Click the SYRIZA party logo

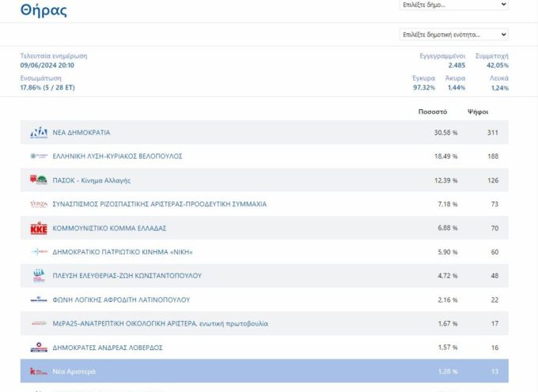[39, 204]
